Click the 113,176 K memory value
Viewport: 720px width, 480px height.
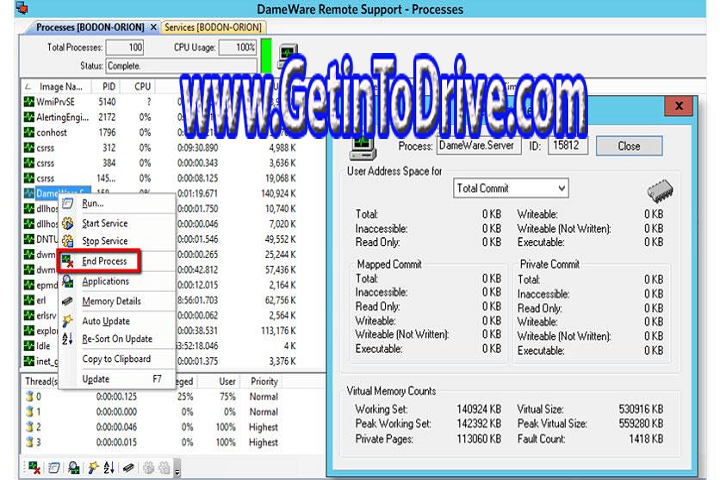[279, 330]
